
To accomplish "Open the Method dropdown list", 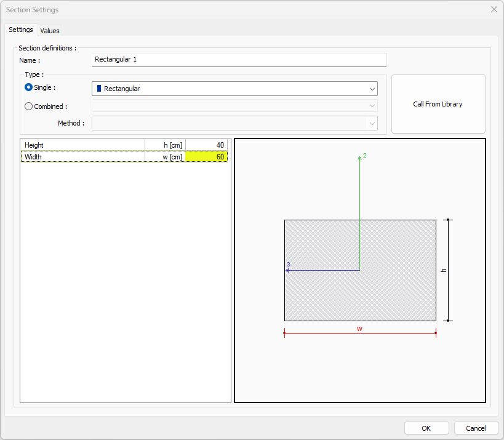I will point(234,123).
